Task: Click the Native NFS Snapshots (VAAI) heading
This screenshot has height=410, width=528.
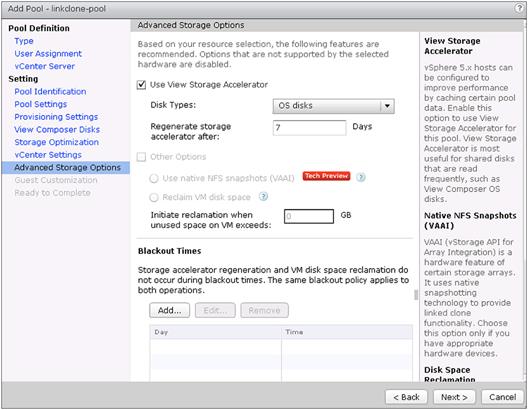Action: (470, 220)
